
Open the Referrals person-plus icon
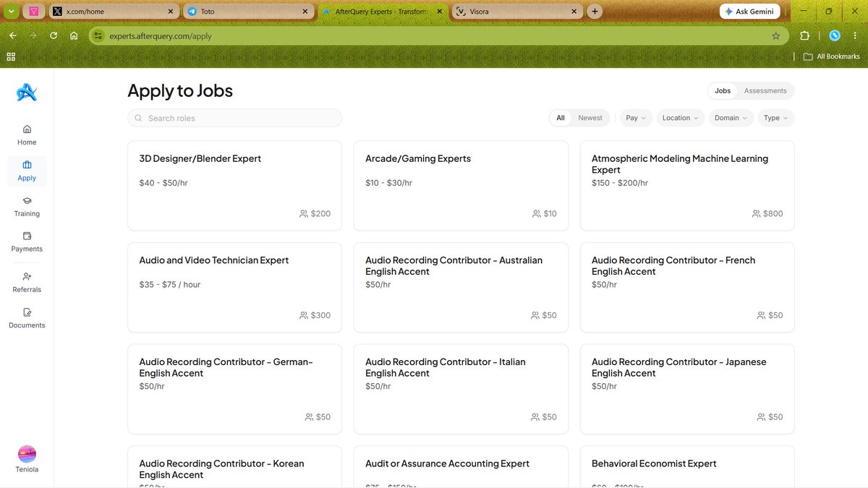point(27,276)
